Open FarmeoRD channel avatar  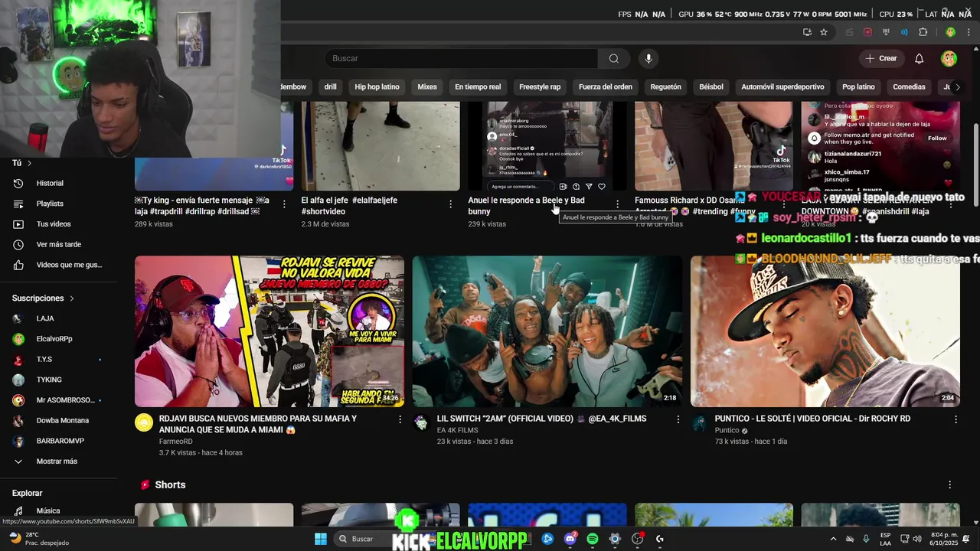coord(144,422)
